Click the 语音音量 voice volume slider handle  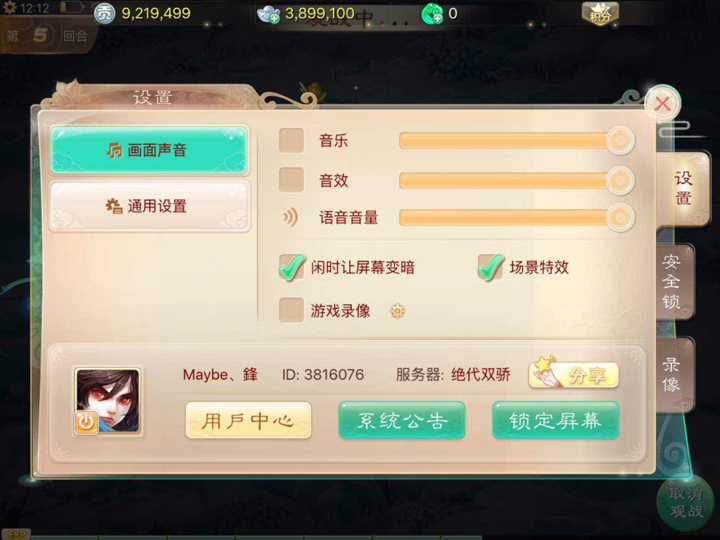(620, 217)
